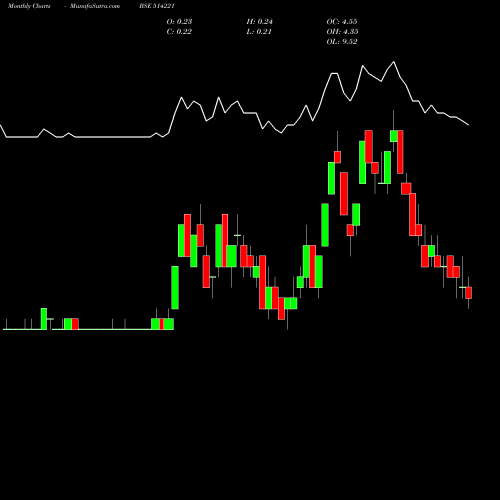Image resolution: width=500 pixels, height=500 pixels.
Task: Click the highest peak of the white line
Action: click(394, 62)
